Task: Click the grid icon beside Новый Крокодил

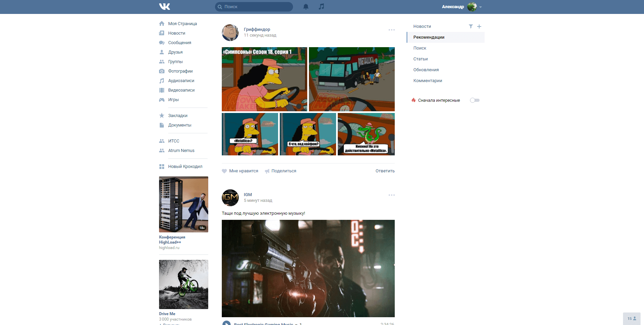Action: coord(162,167)
